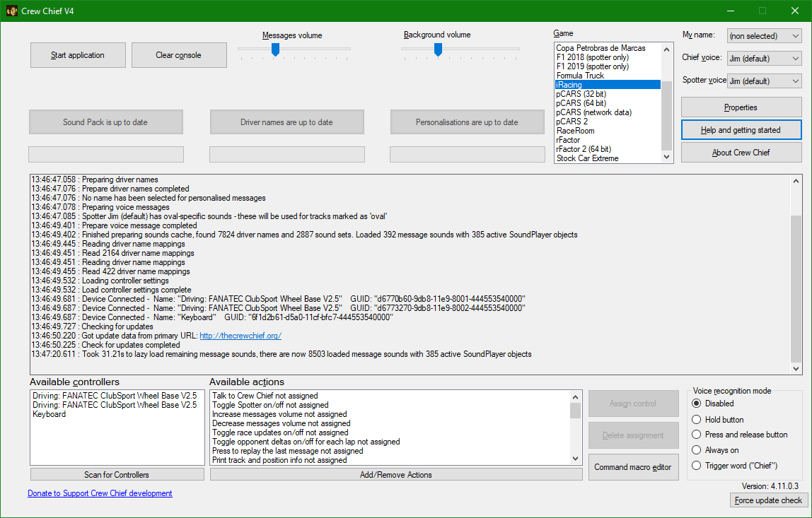
Task: Click the Start application button
Action: 78,55
